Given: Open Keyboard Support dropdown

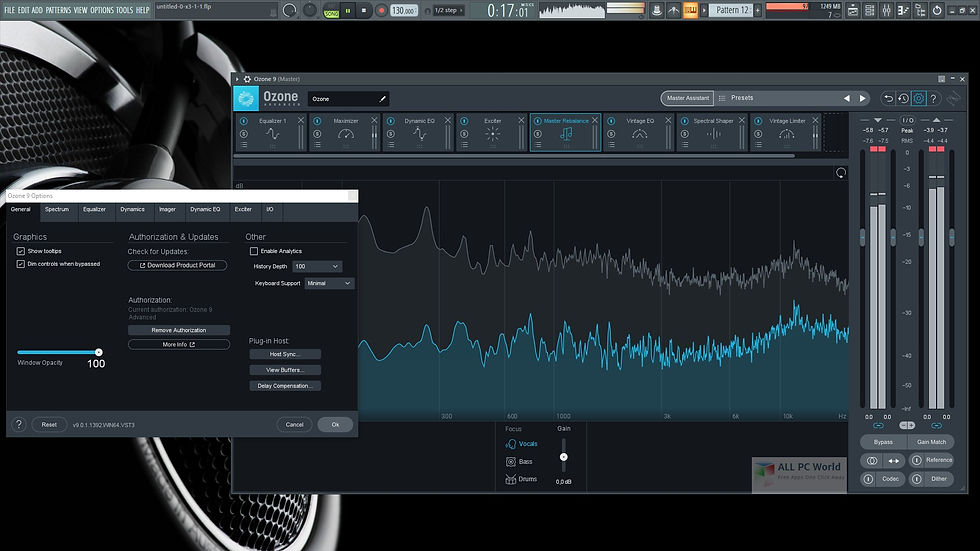Looking at the screenshot, I should tap(329, 283).
